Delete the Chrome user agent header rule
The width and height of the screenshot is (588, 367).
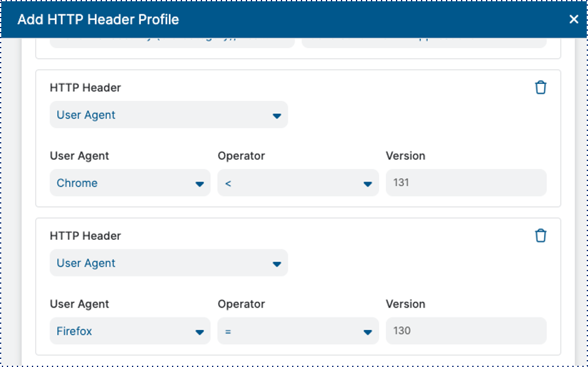click(x=540, y=88)
